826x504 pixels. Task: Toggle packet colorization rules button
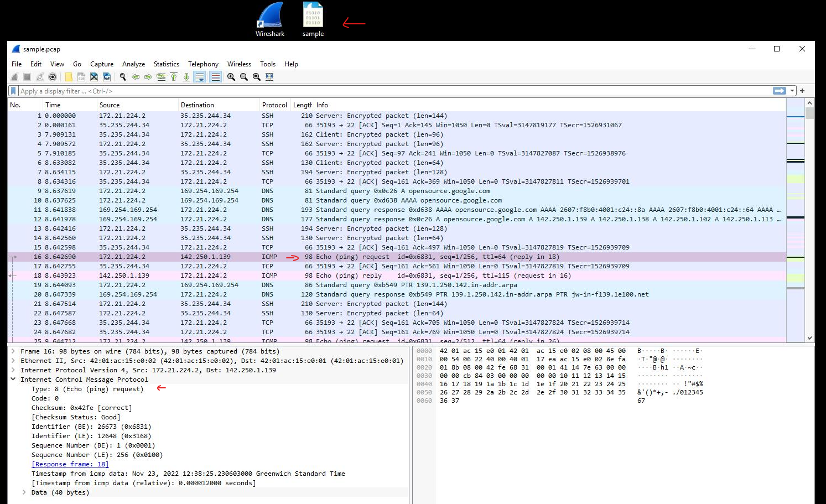[x=215, y=77]
